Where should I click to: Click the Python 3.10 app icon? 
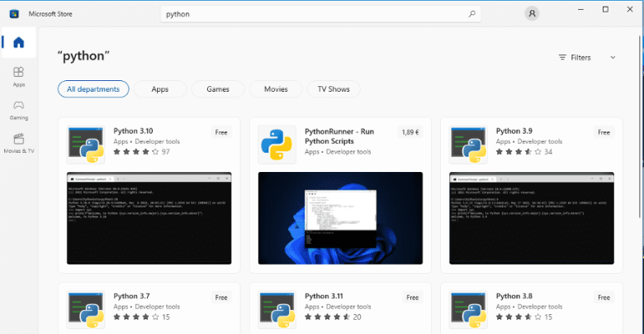(x=86, y=145)
